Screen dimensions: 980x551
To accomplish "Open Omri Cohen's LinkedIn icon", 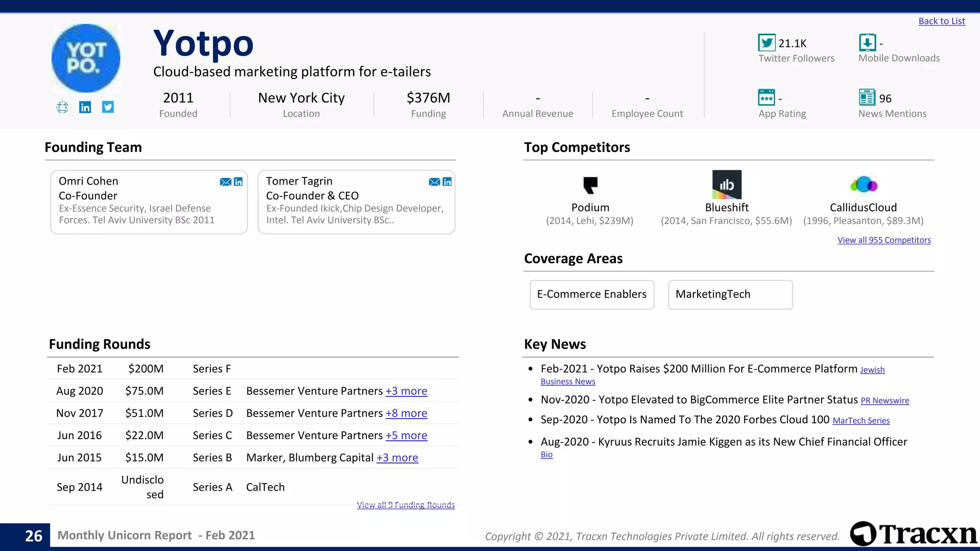I will [238, 182].
